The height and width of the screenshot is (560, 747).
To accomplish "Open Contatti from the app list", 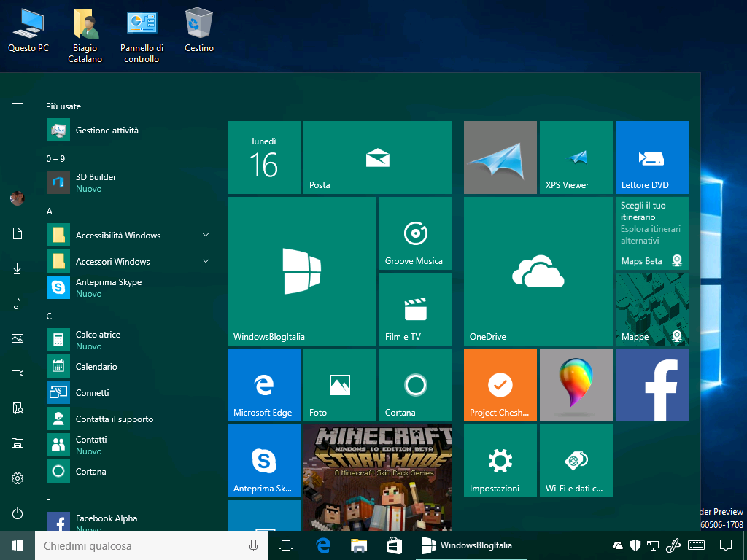I will point(128,445).
